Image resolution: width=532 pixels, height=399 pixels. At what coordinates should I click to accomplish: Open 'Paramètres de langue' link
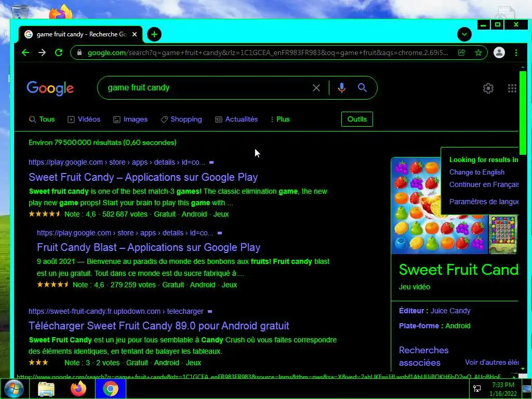pyautogui.click(x=484, y=202)
